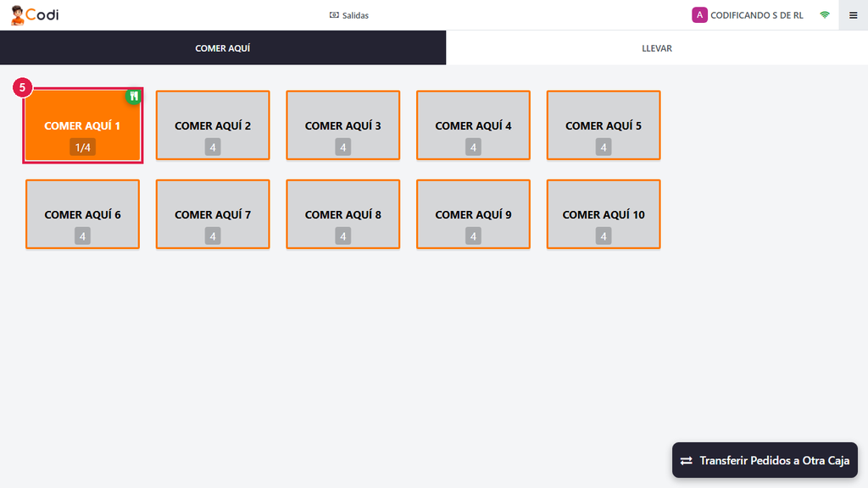This screenshot has width=868, height=488.
Task: Click the transfer arrows icon
Action: tap(687, 460)
